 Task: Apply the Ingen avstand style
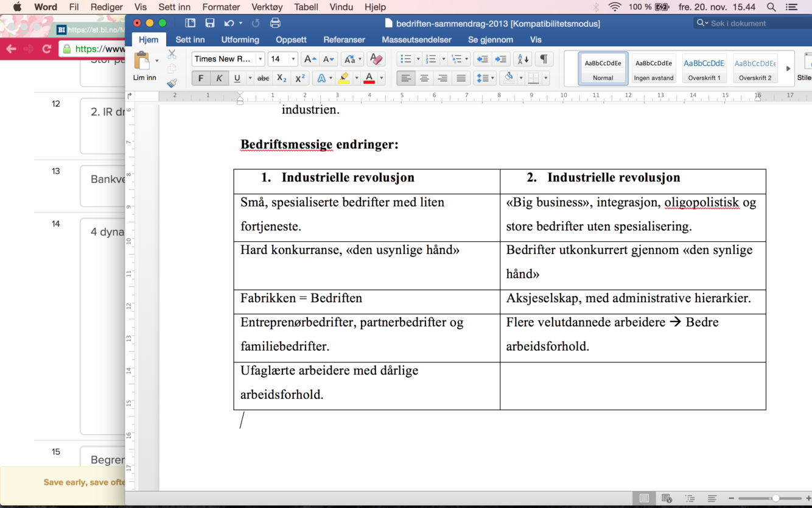(x=654, y=68)
